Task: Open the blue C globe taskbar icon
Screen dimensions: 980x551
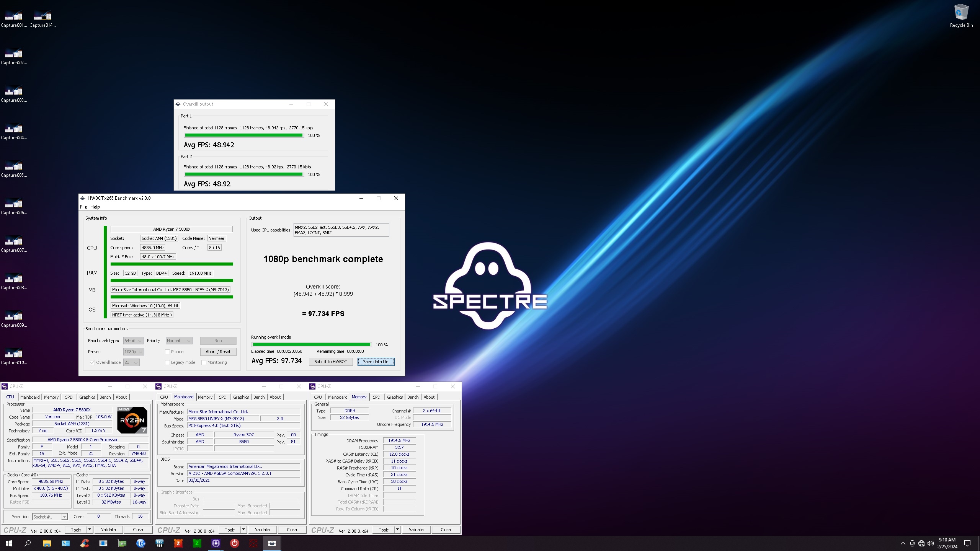Action: (x=141, y=543)
